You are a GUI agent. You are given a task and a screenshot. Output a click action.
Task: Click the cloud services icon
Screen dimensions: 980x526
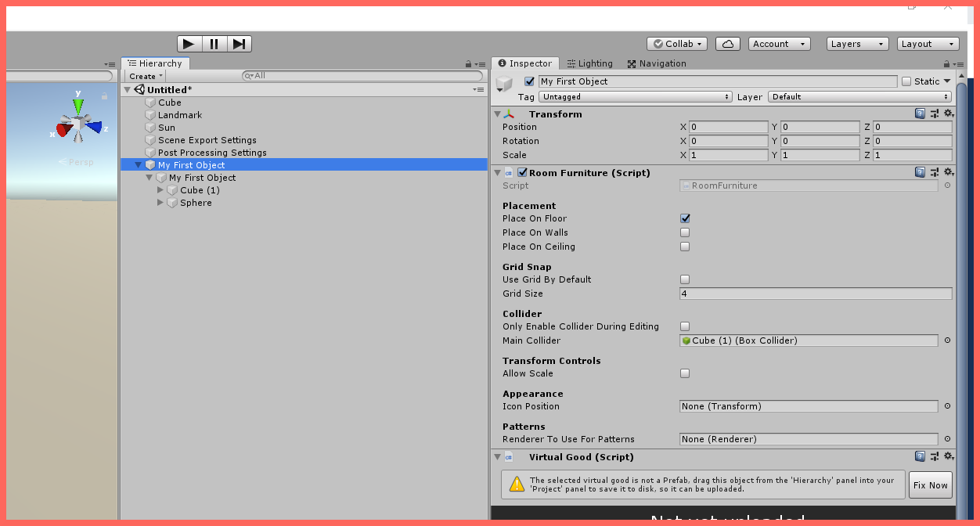click(x=728, y=44)
